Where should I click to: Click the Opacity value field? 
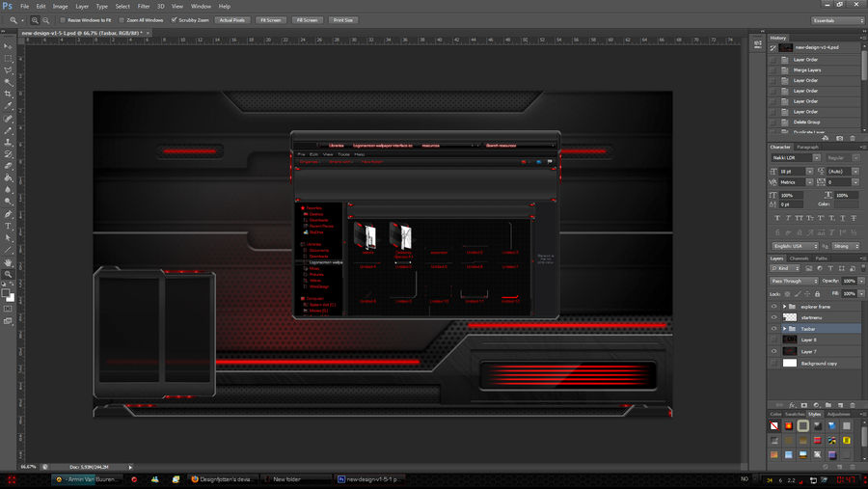pyautogui.click(x=849, y=282)
